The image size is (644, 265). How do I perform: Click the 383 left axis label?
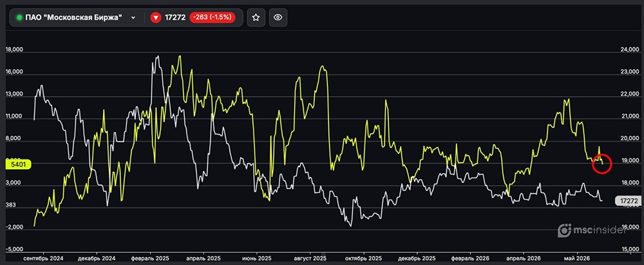(x=10, y=205)
